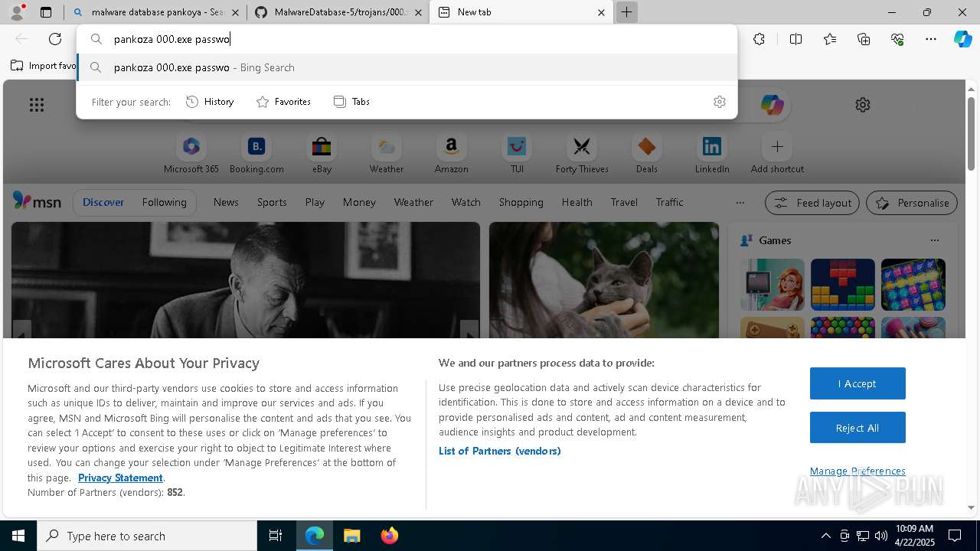Click into the address bar text
This screenshot has height=551, width=980.
[406, 39]
